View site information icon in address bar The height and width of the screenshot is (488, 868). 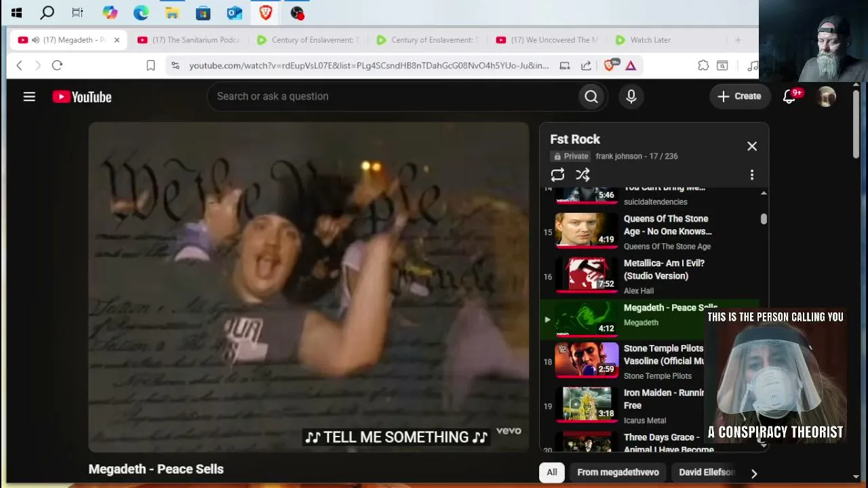point(176,65)
